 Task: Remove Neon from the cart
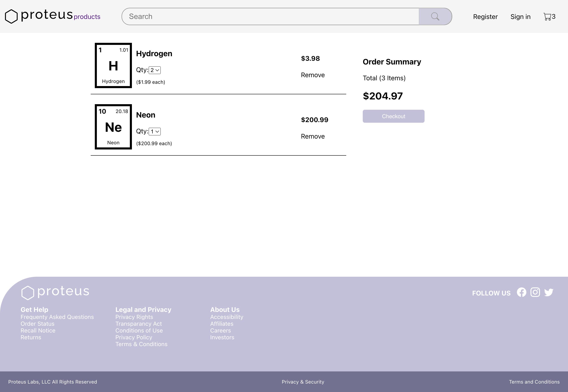point(312,136)
